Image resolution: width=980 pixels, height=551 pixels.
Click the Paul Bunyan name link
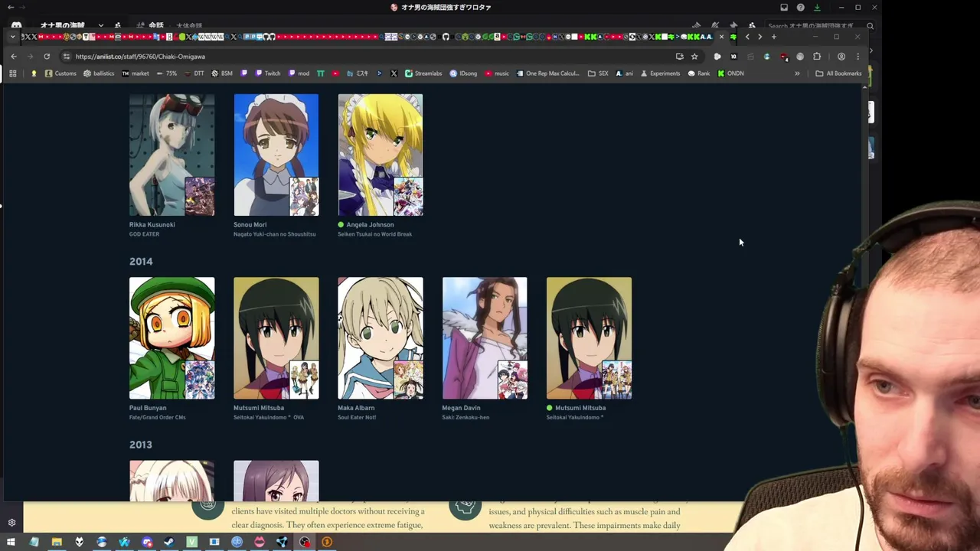(148, 408)
